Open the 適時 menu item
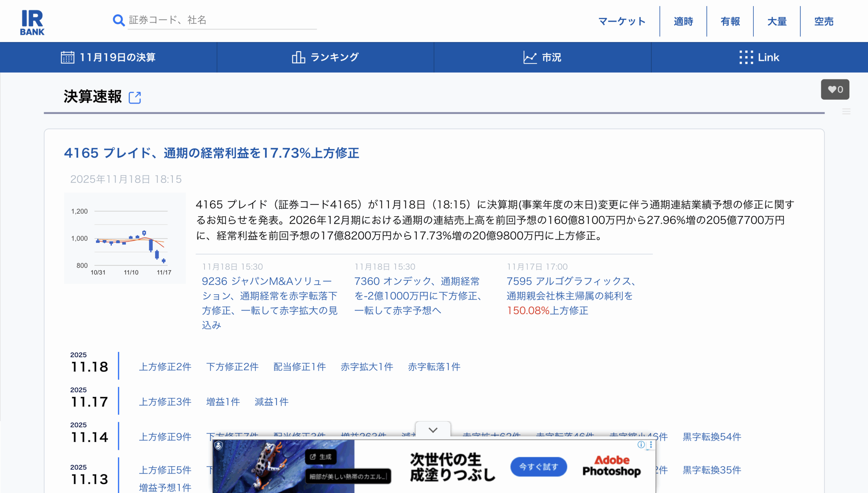The width and height of the screenshot is (868, 493). pyautogui.click(x=683, y=21)
